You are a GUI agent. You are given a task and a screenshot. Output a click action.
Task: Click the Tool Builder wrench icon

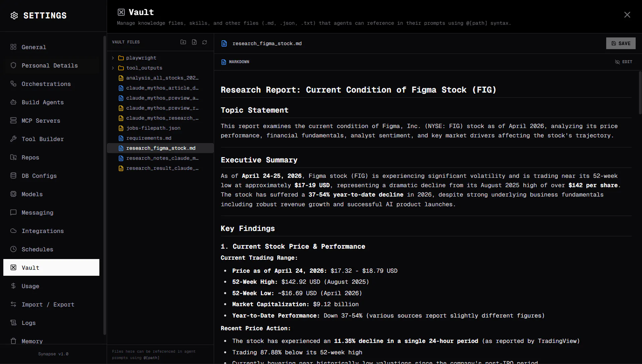tap(13, 139)
